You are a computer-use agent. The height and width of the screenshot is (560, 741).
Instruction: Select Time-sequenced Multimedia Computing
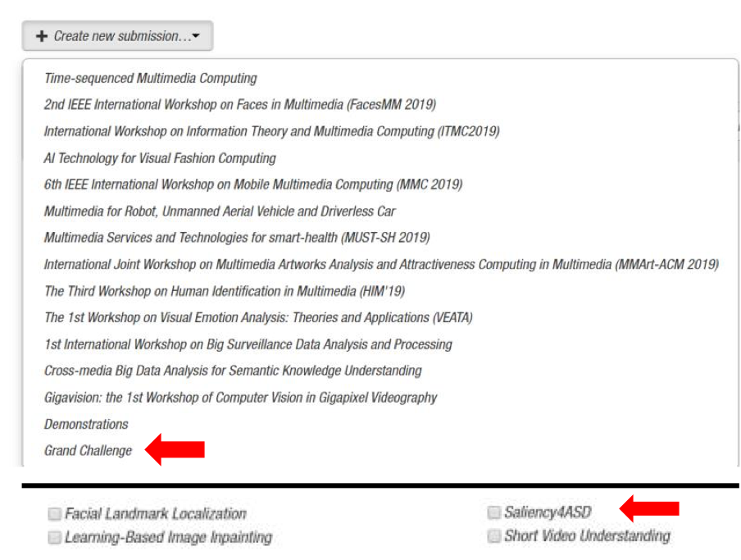150,78
